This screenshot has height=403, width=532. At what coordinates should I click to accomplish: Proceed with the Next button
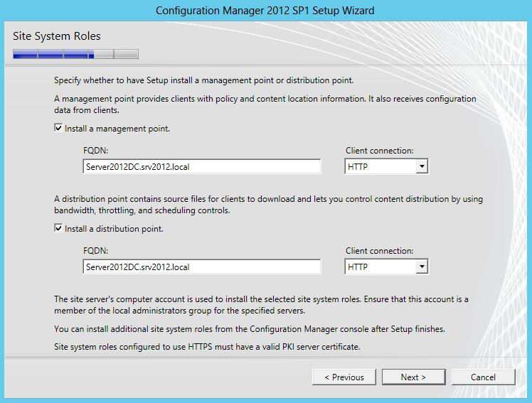pyautogui.click(x=414, y=377)
